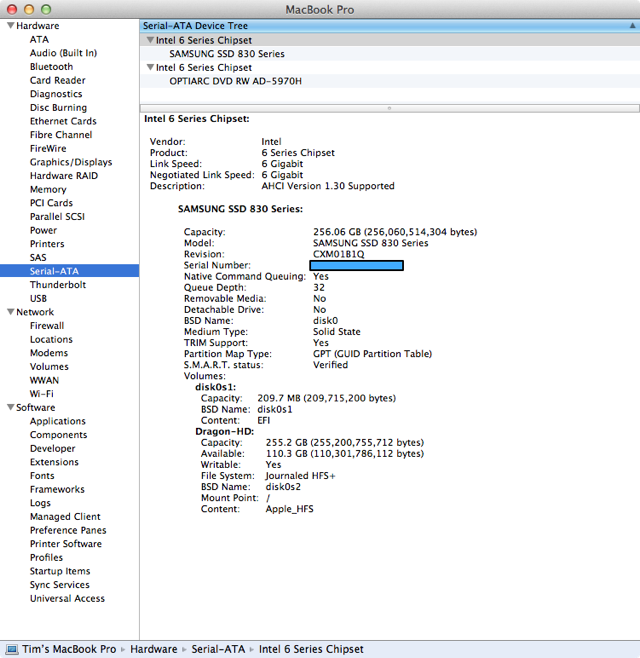
Task: Open SAS hardware entry
Action: point(38,258)
